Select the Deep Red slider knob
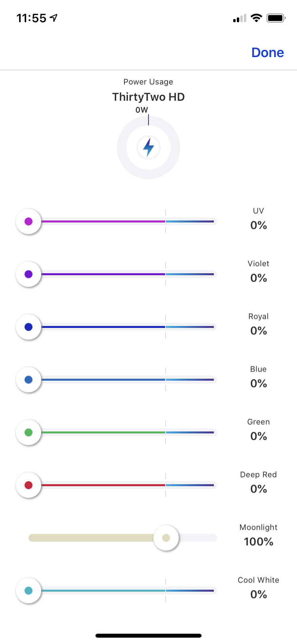 [x=29, y=485]
